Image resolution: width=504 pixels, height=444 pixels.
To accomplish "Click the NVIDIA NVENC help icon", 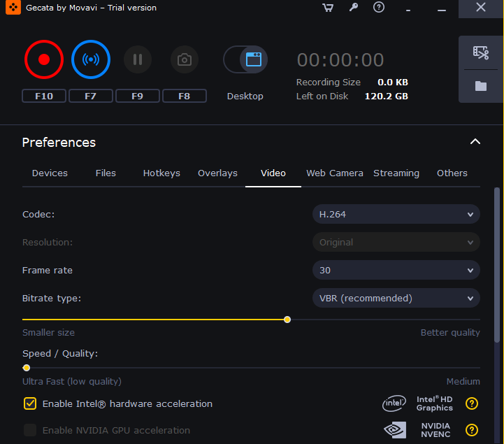I will 472,430.
